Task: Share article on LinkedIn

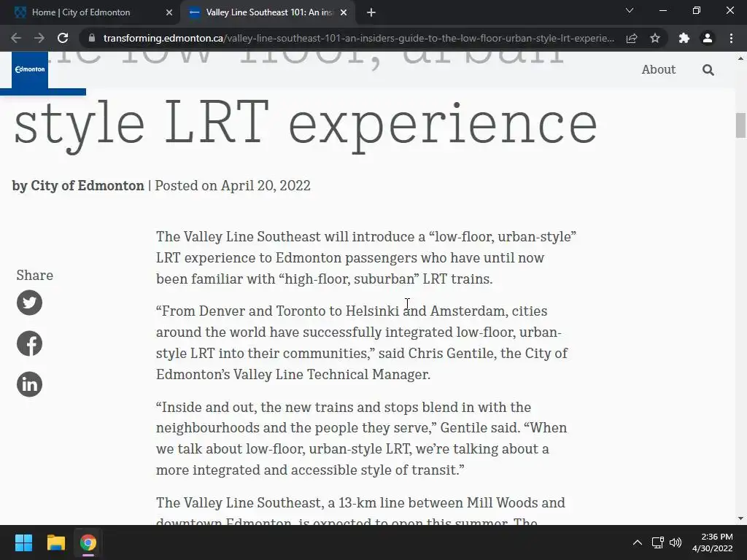Action: point(29,384)
